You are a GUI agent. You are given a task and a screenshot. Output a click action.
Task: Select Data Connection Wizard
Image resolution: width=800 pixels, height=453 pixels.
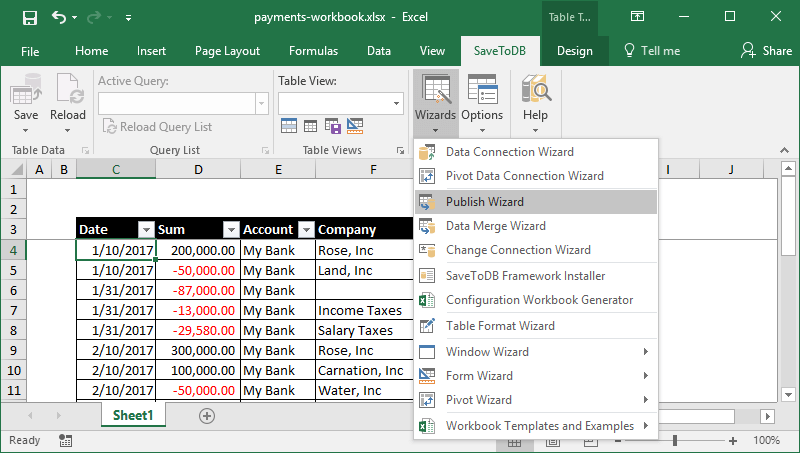click(x=536, y=152)
